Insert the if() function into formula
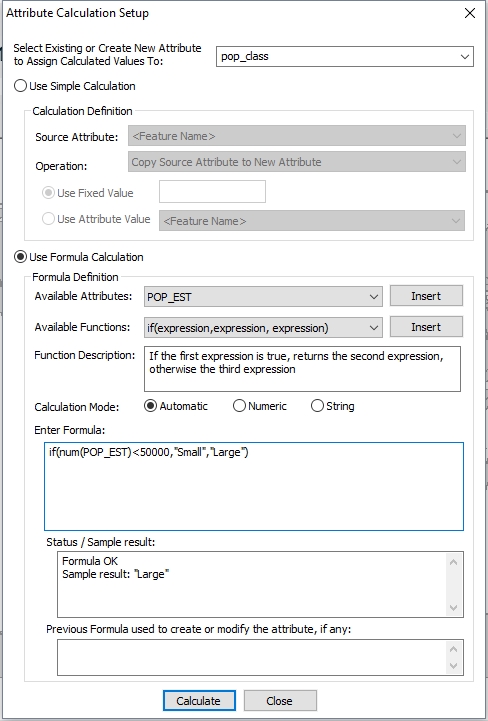The height and width of the screenshot is (721, 488). click(x=426, y=327)
